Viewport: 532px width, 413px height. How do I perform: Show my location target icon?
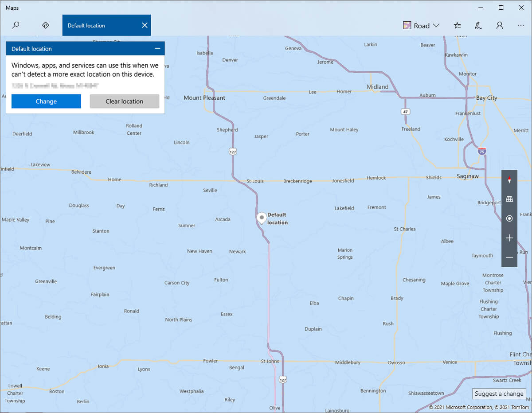(x=509, y=218)
